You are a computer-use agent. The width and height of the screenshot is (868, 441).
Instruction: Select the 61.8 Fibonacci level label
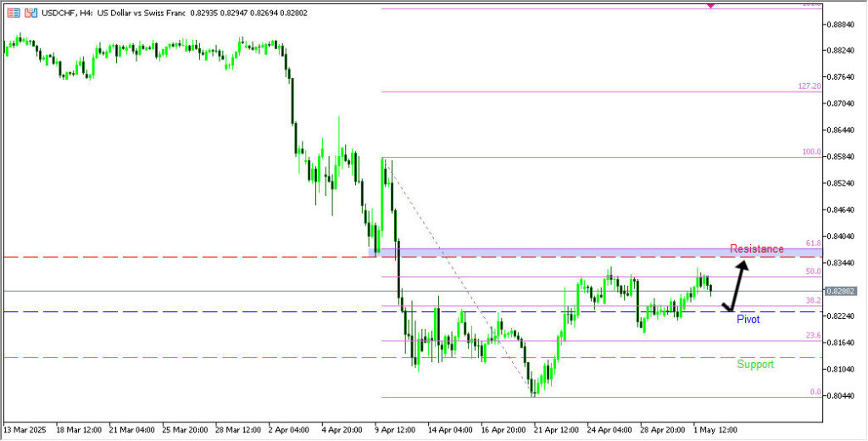click(812, 243)
